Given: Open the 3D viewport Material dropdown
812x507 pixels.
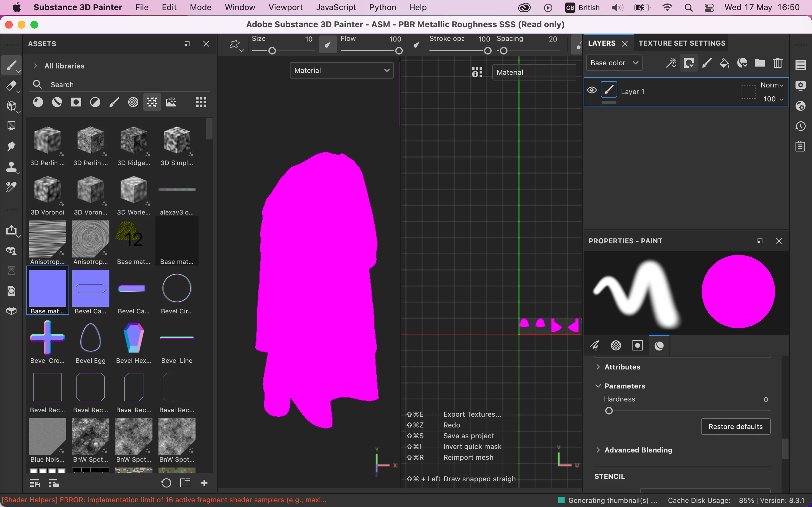Looking at the screenshot, I should click(341, 70).
